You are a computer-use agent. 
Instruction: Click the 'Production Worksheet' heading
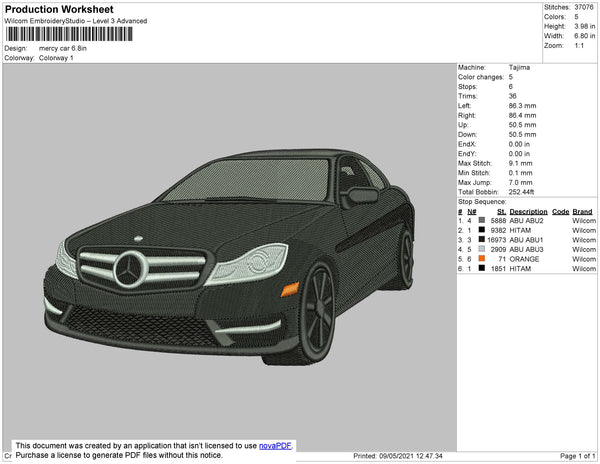click(x=59, y=10)
